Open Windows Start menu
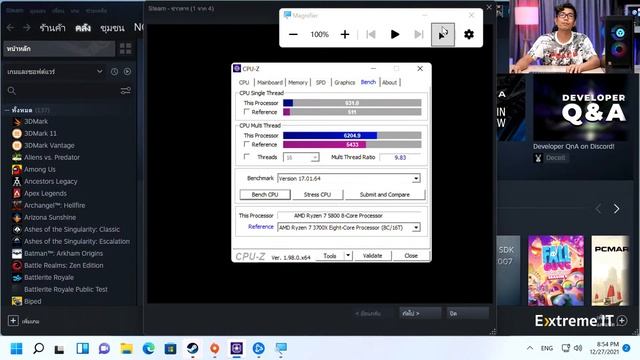Viewport: 640px width, 360px height. click(17, 349)
